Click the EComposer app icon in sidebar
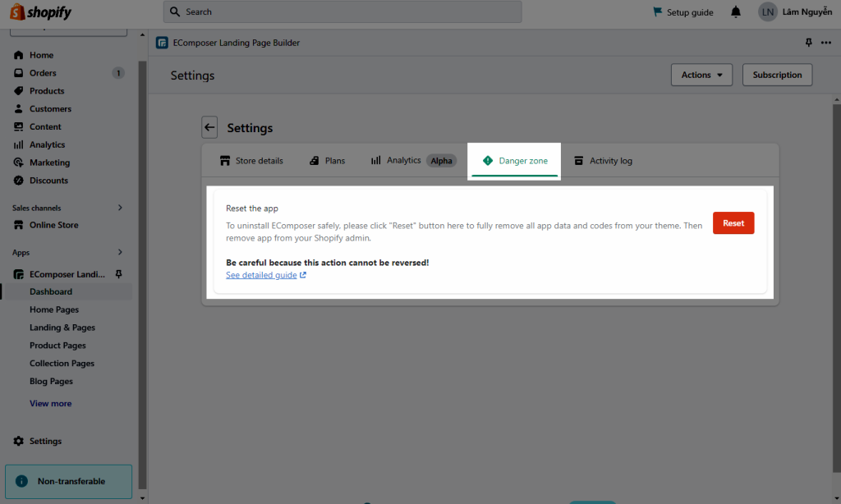841x504 pixels. 19,274
